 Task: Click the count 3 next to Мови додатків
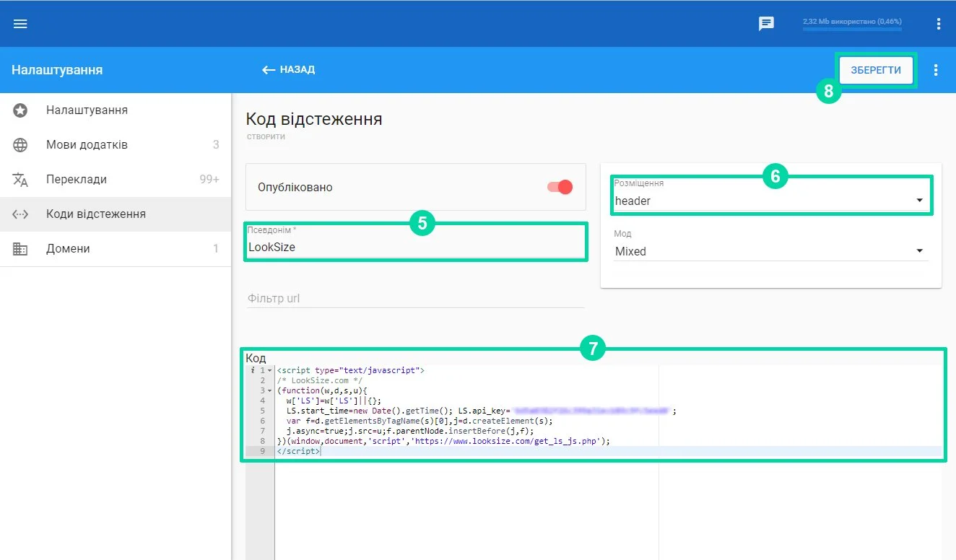216,145
